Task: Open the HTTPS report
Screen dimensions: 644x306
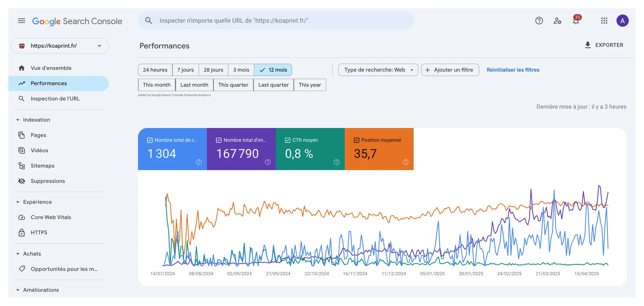Action: tap(59, 232)
